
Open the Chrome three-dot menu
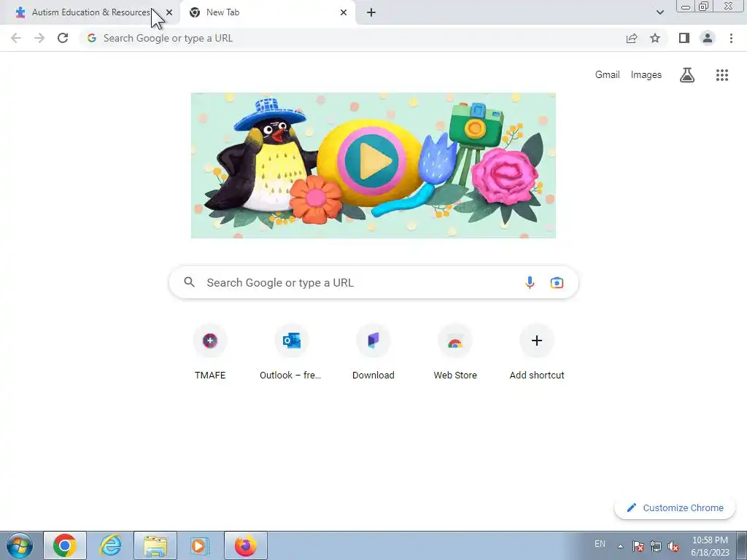[x=731, y=38]
